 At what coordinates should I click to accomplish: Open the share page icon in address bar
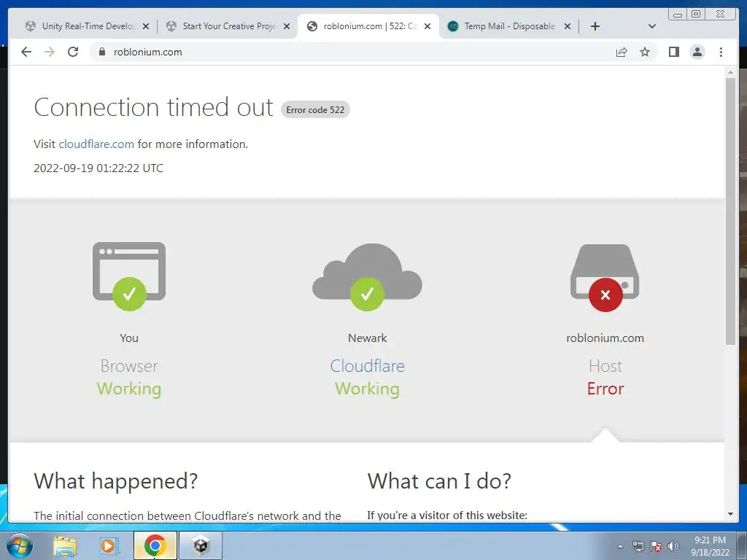click(622, 52)
